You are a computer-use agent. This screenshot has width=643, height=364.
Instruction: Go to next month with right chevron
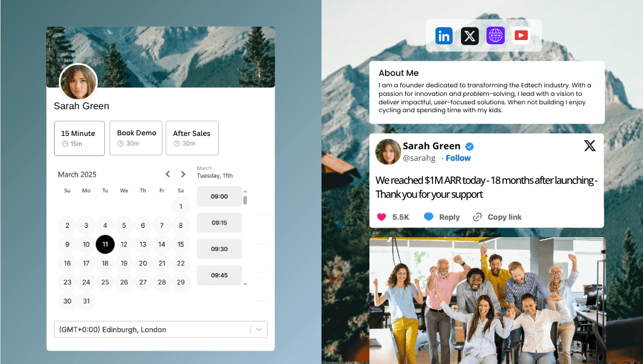click(183, 174)
